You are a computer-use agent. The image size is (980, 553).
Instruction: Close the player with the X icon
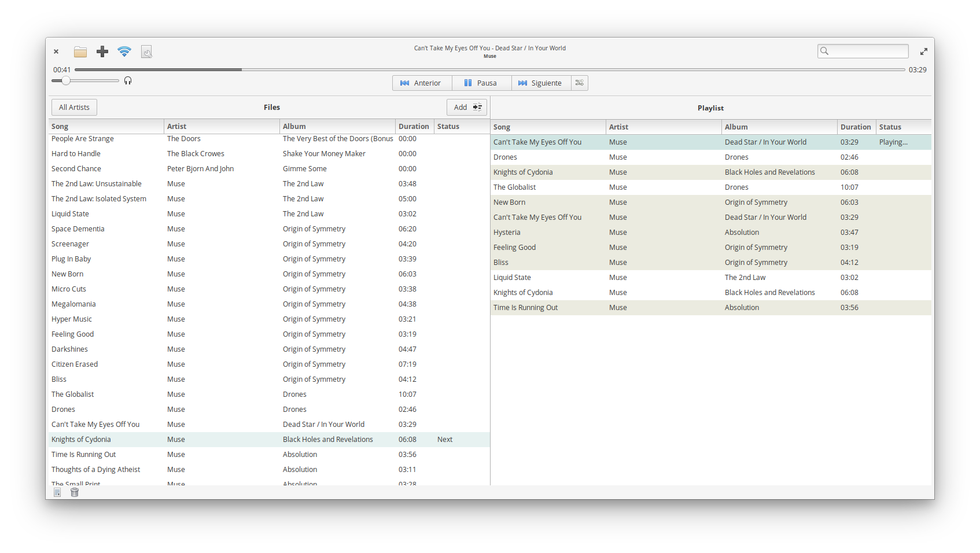(56, 51)
